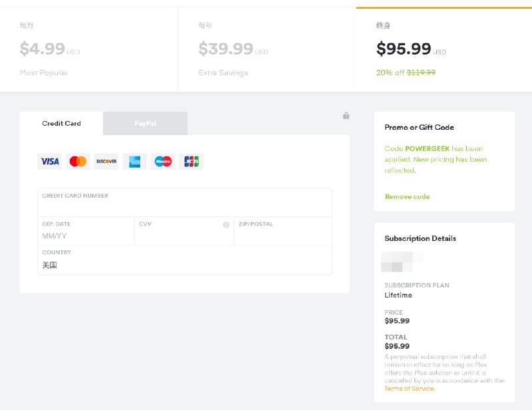Click the Maestro card icon
Screen dimensions: 532x410
pos(163,161)
